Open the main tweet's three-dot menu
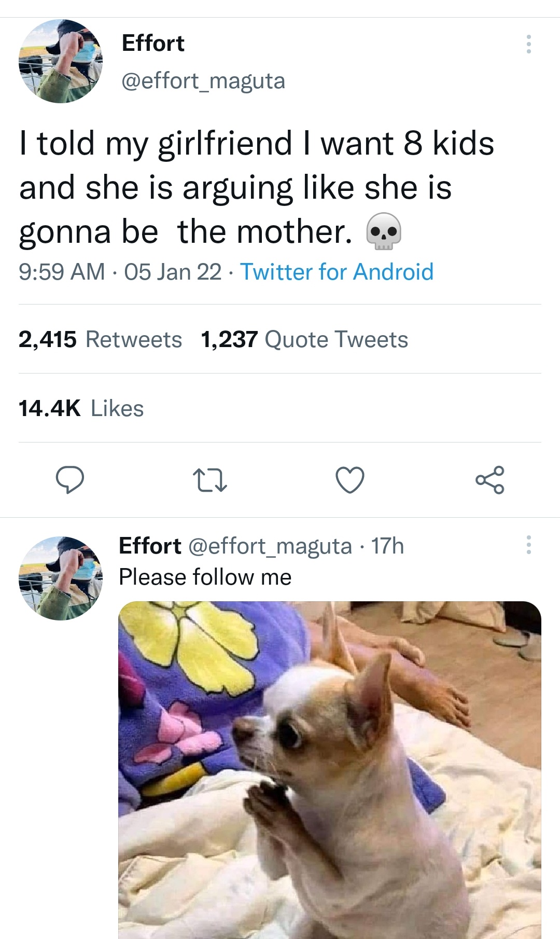The image size is (560, 939). pos(528,45)
